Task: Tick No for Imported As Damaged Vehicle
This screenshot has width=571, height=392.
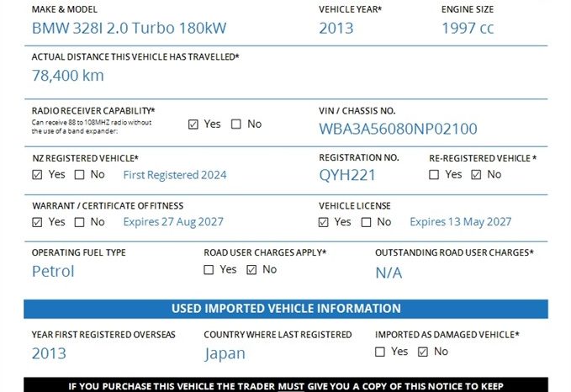Action: tap(423, 352)
